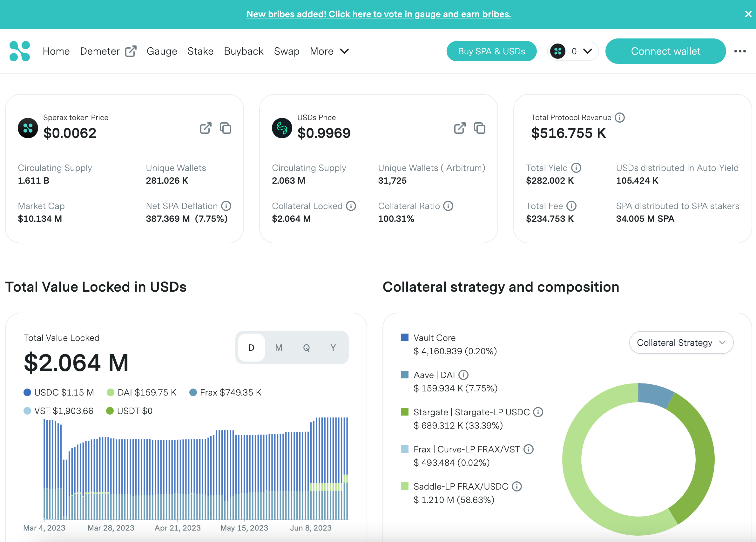The image size is (756, 542).
Task: Click the Vault Core blue swatch
Action: click(404, 337)
